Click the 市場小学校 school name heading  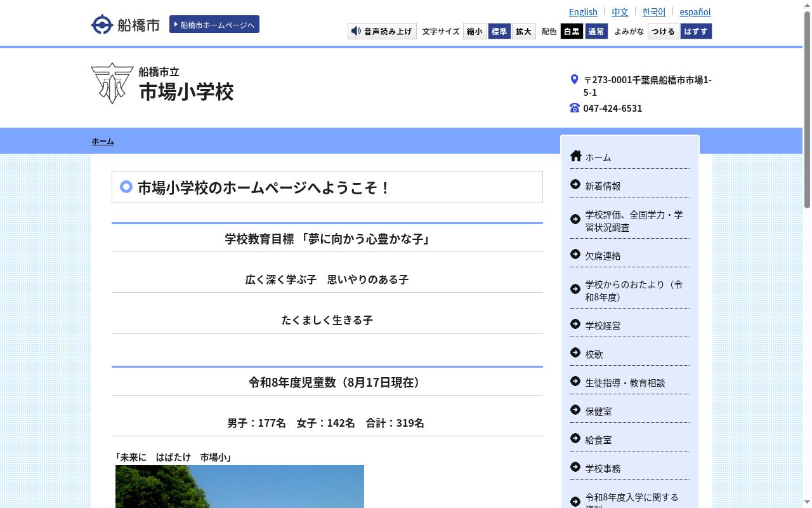pos(187,91)
